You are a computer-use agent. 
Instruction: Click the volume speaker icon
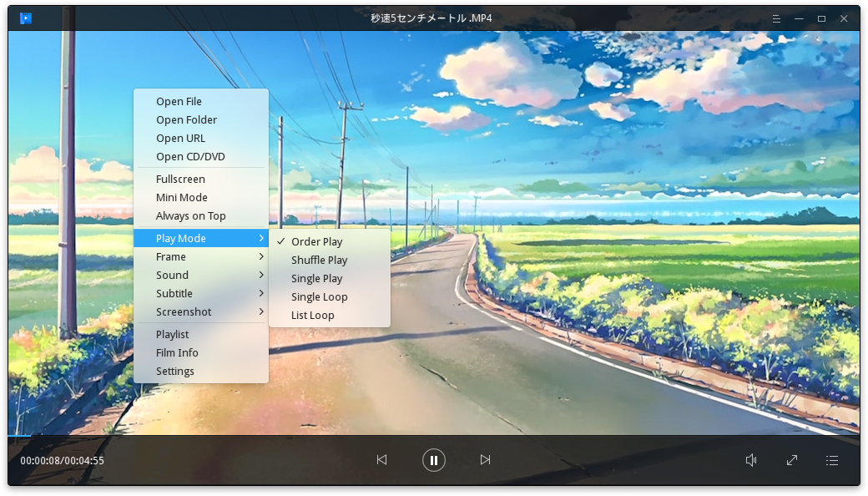point(751,460)
